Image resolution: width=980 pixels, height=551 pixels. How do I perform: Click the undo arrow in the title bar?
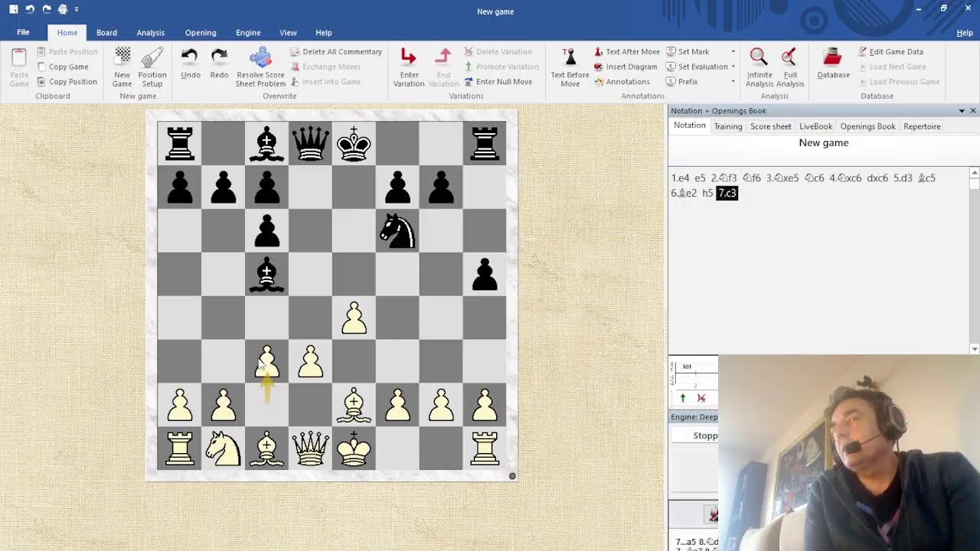(x=30, y=9)
